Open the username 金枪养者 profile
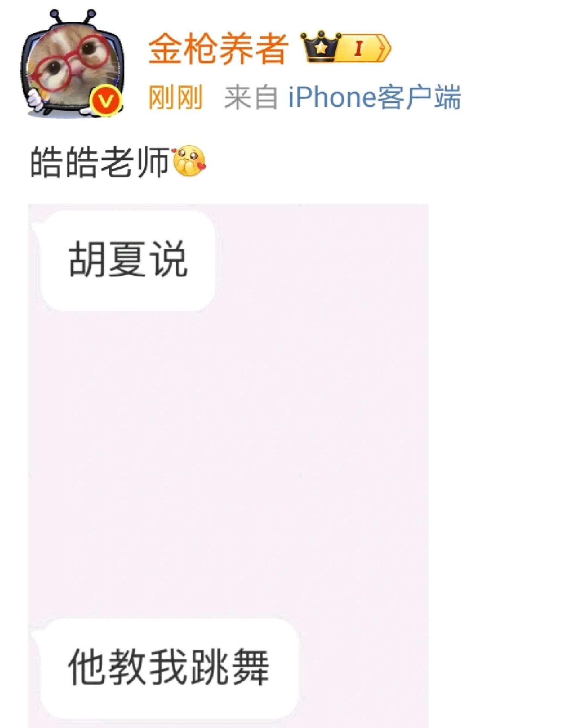 (219, 48)
